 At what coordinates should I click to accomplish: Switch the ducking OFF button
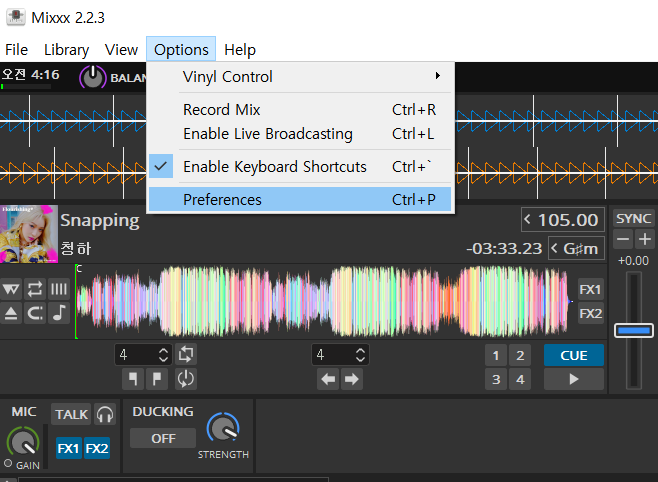(x=163, y=438)
